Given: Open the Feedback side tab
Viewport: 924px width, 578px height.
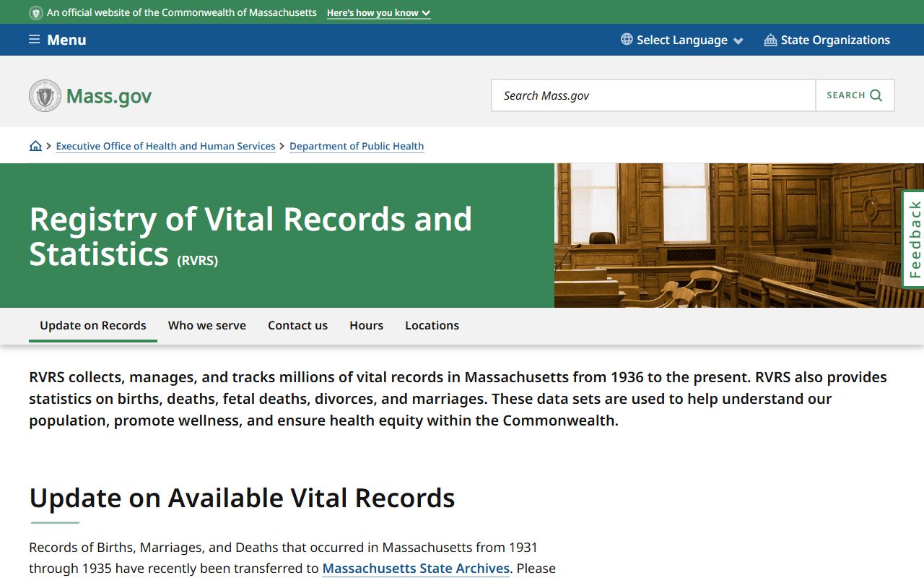Looking at the screenshot, I should pyautogui.click(x=914, y=239).
